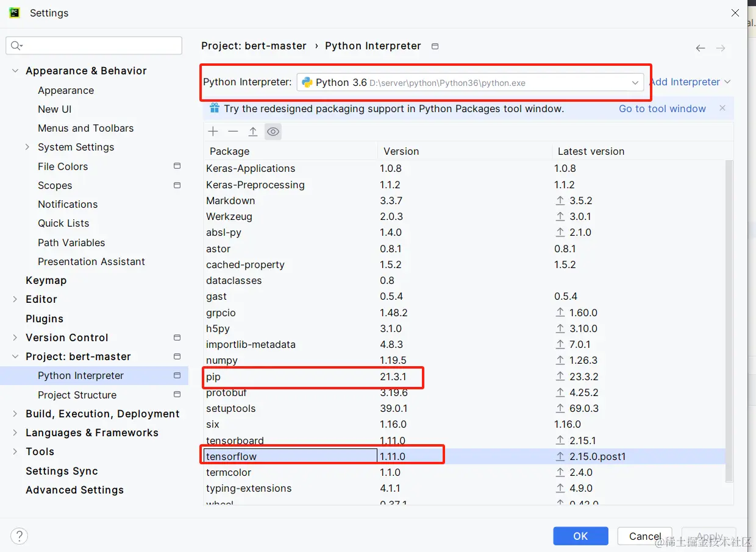756x552 pixels.
Task: Click the back navigation arrow
Action: (701, 48)
